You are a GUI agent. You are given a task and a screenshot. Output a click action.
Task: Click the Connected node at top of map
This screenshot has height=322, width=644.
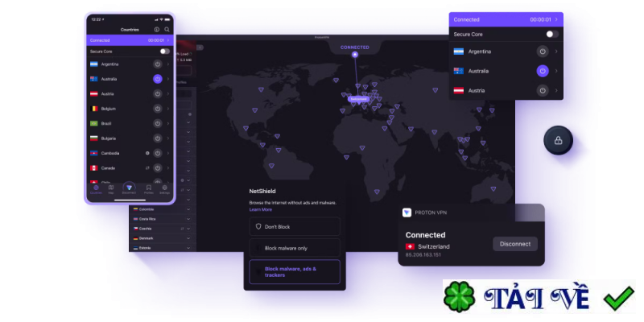tap(355, 54)
